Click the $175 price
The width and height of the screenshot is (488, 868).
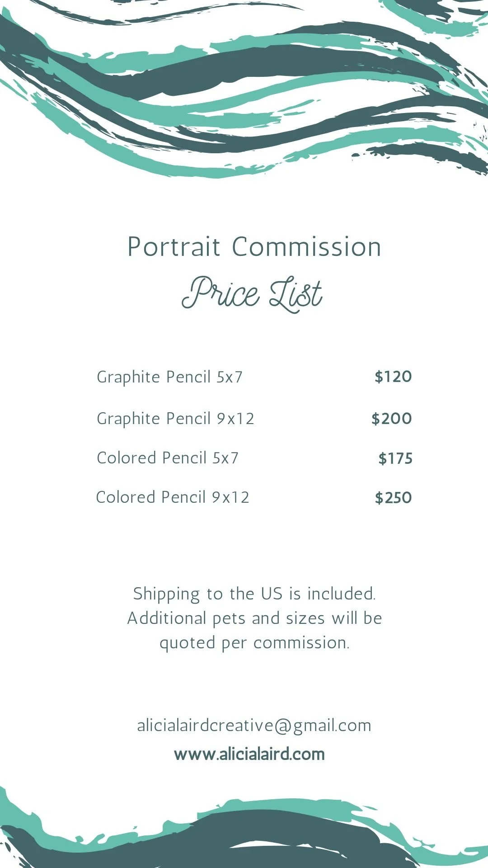pos(395,458)
